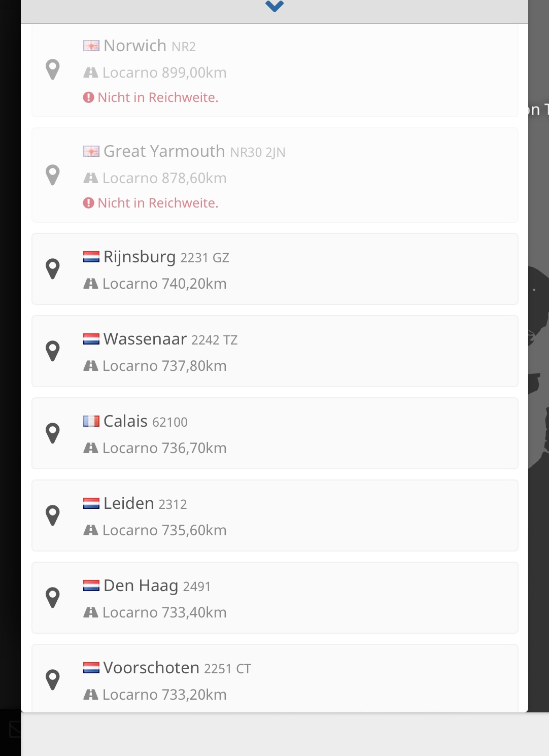This screenshot has width=549, height=756.
Task: Click the map pin beside Den Haag
Action: tap(53, 598)
